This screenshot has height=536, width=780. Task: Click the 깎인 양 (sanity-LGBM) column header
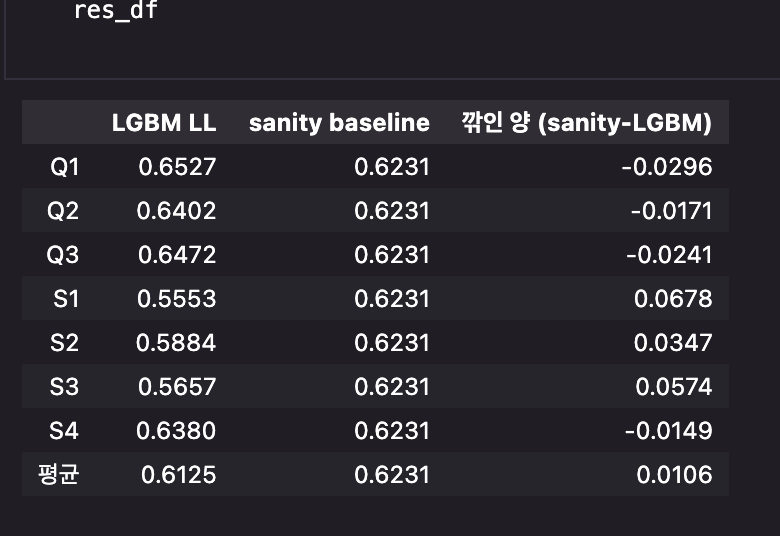coord(586,122)
